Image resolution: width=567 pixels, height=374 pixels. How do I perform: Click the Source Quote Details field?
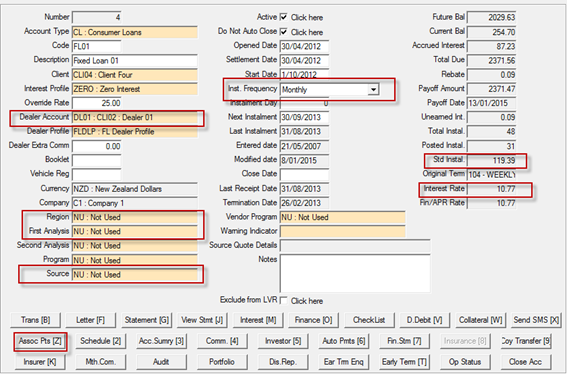click(355, 246)
